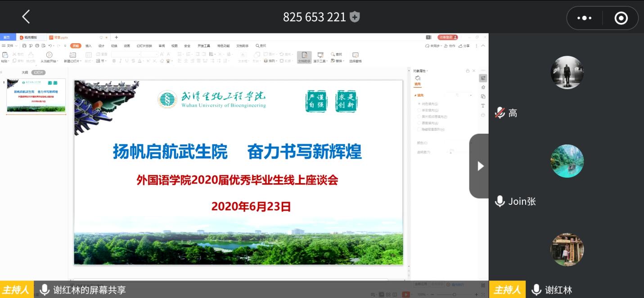Click the record/target circle icon
Screen dimensions: 644x298
tap(621, 18)
